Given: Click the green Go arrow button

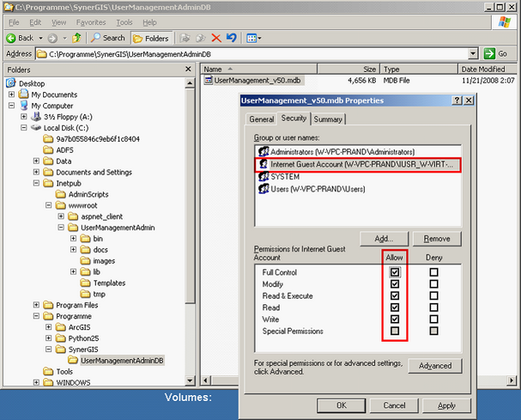Looking at the screenshot, I should click(x=489, y=53).
